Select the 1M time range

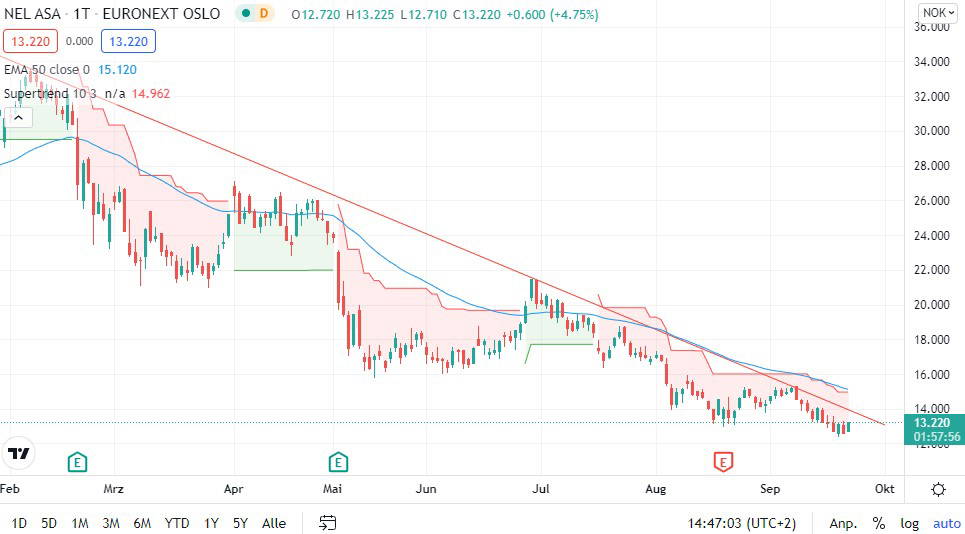pyautogui.click(x=79, y=524)
